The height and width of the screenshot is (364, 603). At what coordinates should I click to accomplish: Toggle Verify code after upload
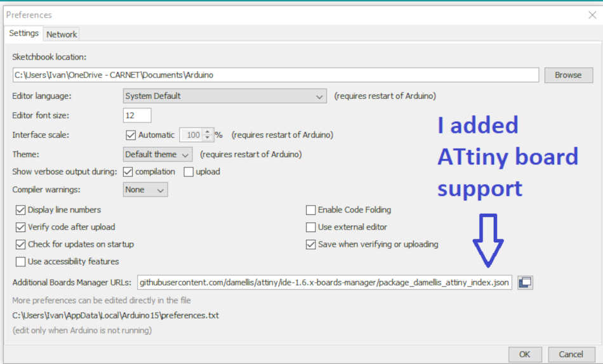[x=20, y=227]
